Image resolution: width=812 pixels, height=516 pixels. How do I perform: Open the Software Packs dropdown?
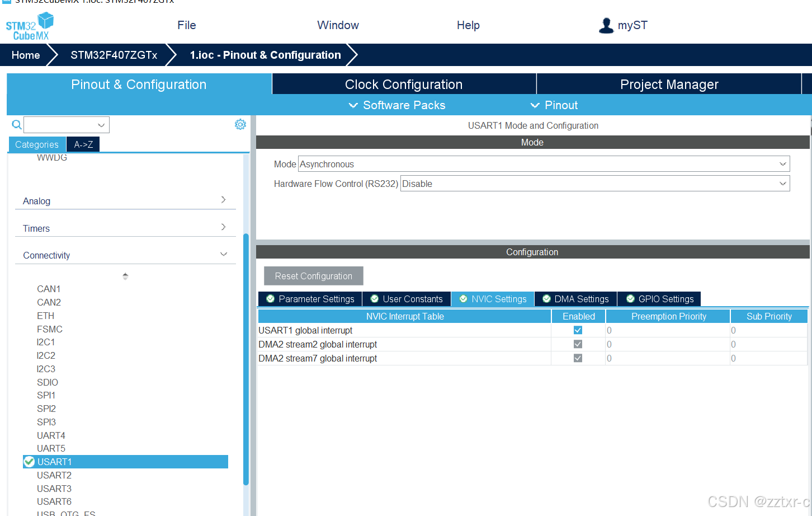pos(397,105)
